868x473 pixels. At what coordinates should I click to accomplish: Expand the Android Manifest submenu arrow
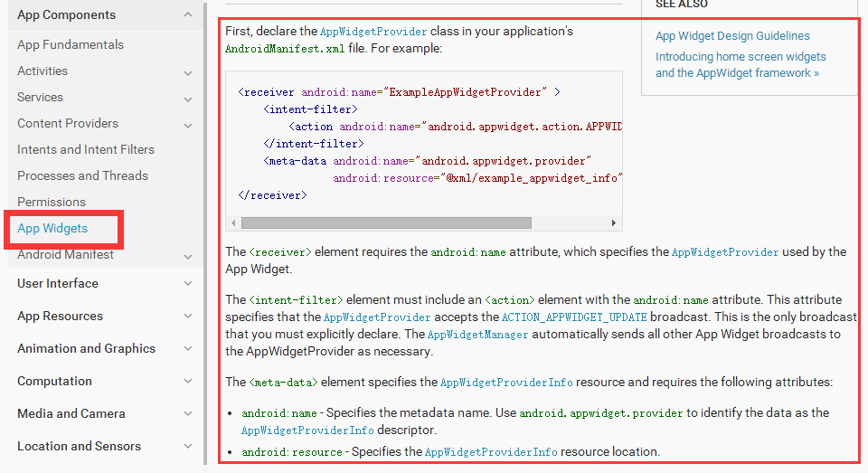[188, 257]
